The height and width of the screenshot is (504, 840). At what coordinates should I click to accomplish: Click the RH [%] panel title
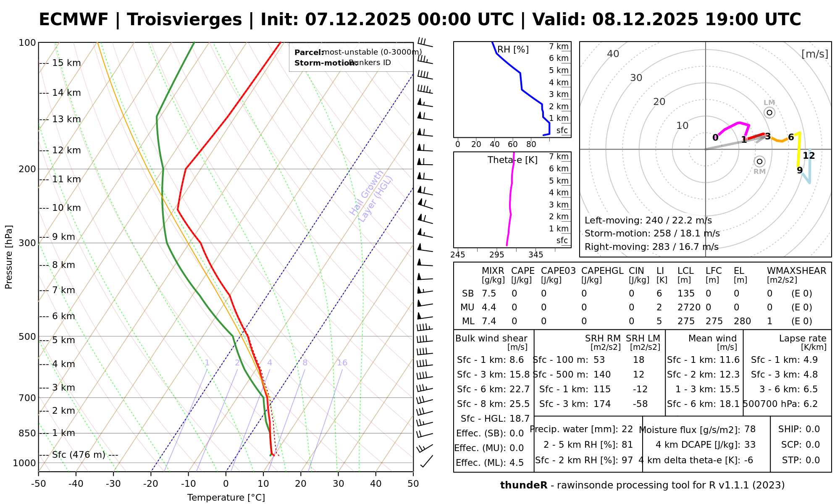point(513,50)
